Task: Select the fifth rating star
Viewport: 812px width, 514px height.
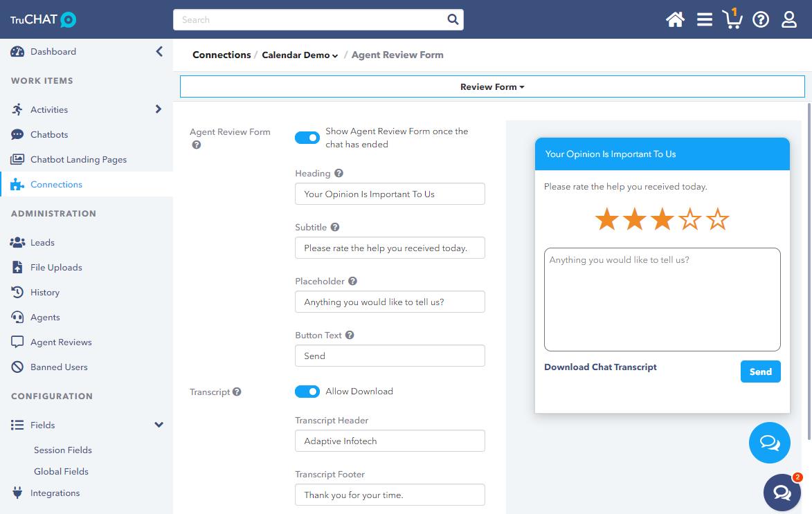Action: (718, 219)
